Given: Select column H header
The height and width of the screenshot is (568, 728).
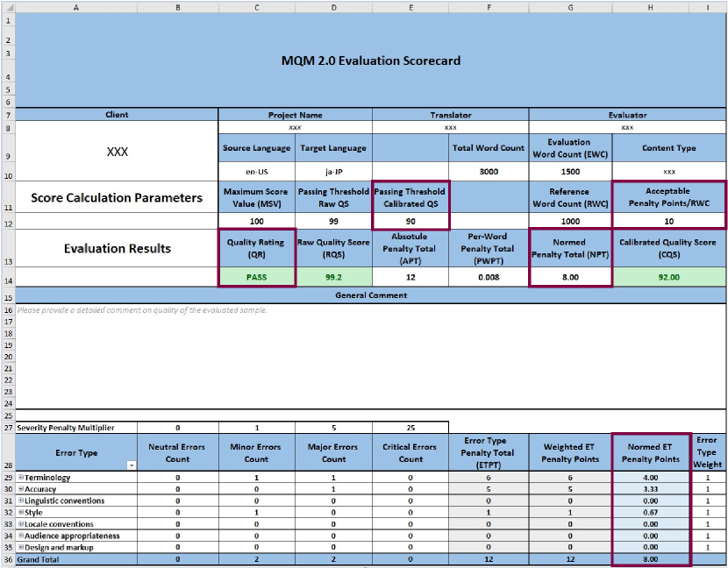Looking at the screenshot, I should pos(650,7).
